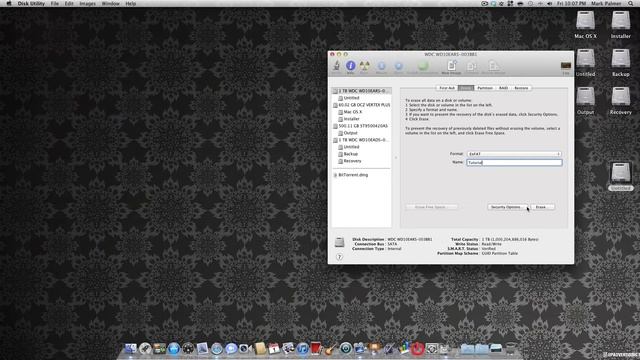Launch GarageBand guitar Dock icon

(x=331, y=349)
